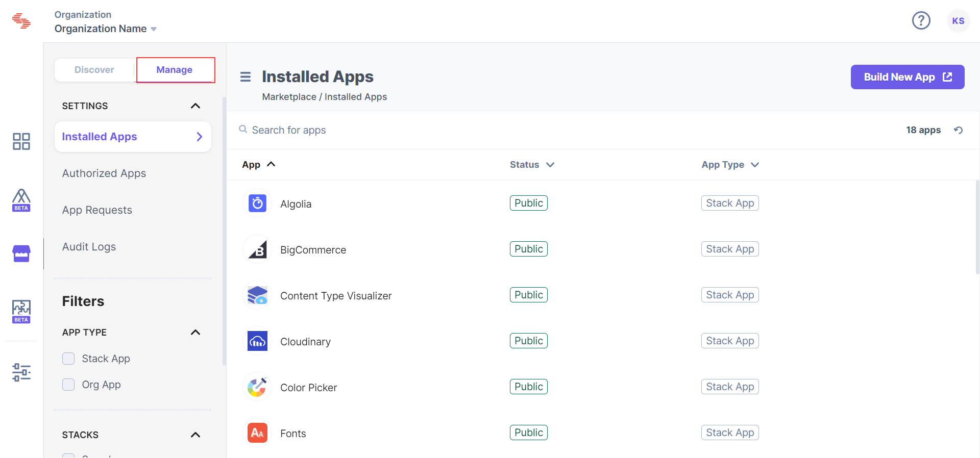Switch to the Discover tab

coord(94,70)
